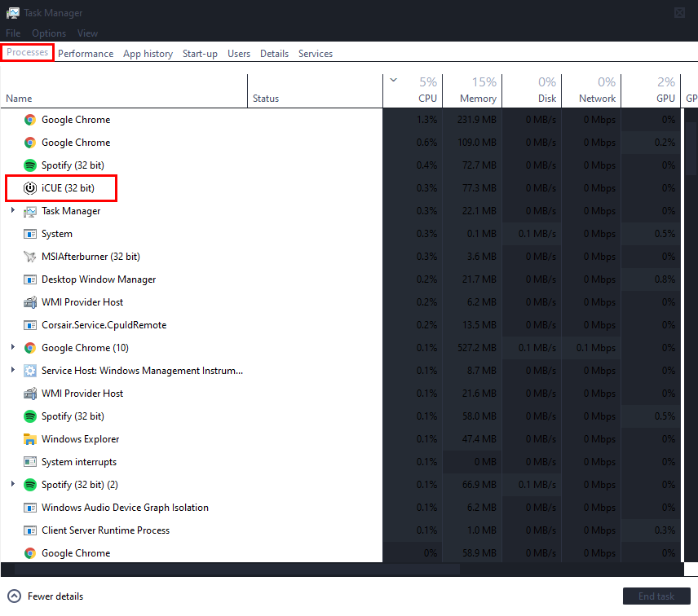Image resolution: width=698 pixels, height=616 pixels.
Task: Click the Chrome icon using 109.0 MB
Action: [30, 143]
